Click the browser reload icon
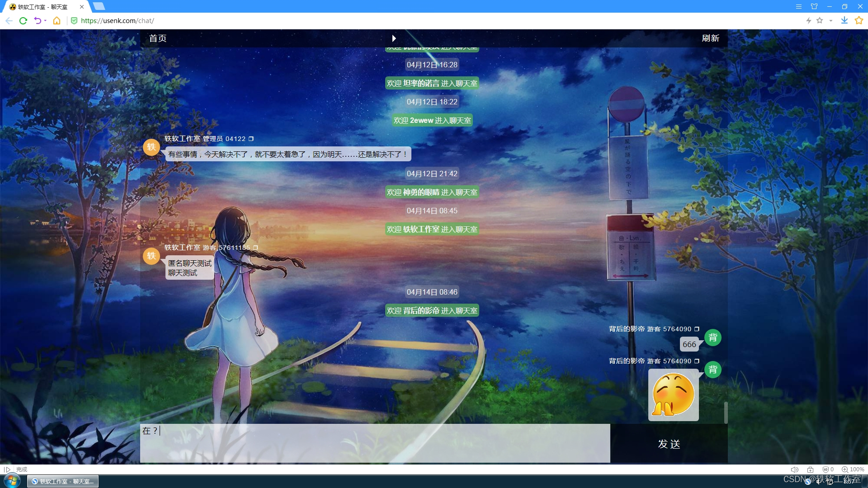The width and height of the screenshot is (868, 488). (x=23, y=21)
